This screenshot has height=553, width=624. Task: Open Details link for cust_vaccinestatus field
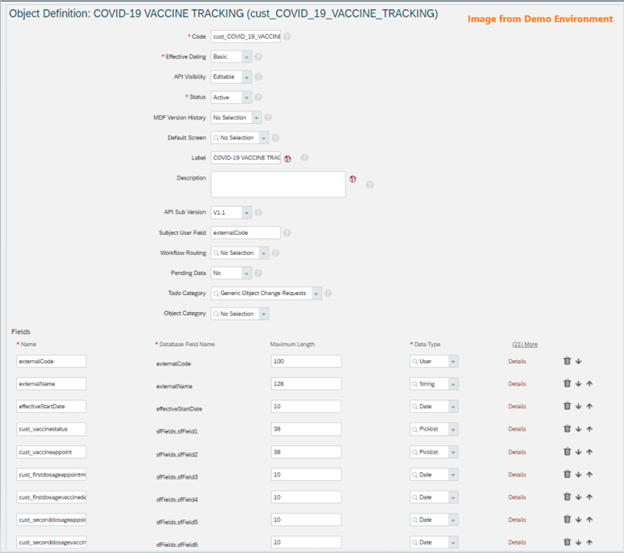tap(516, 429)
